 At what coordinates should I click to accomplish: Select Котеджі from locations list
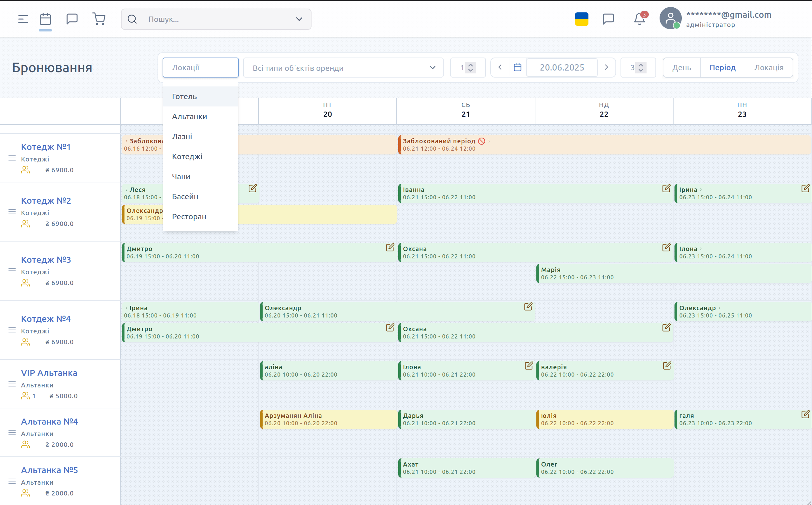pyautogui.click(x=201, y=157)
